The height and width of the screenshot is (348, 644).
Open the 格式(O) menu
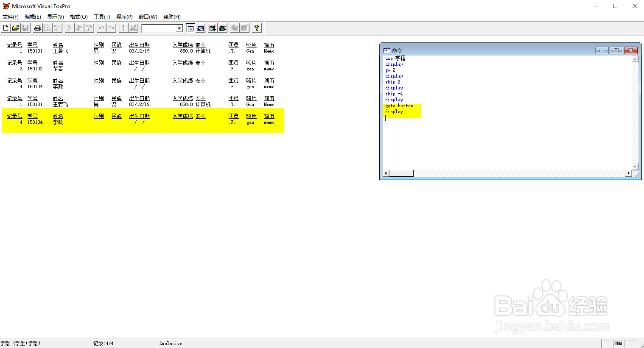click(x=78, y=17)
